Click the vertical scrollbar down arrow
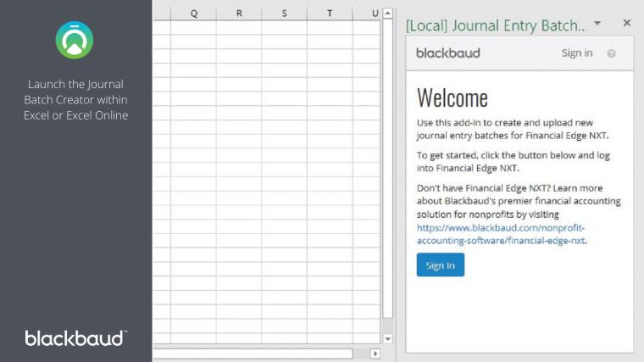The width and height of the screenshot is (644, 362). pos(388,339)
